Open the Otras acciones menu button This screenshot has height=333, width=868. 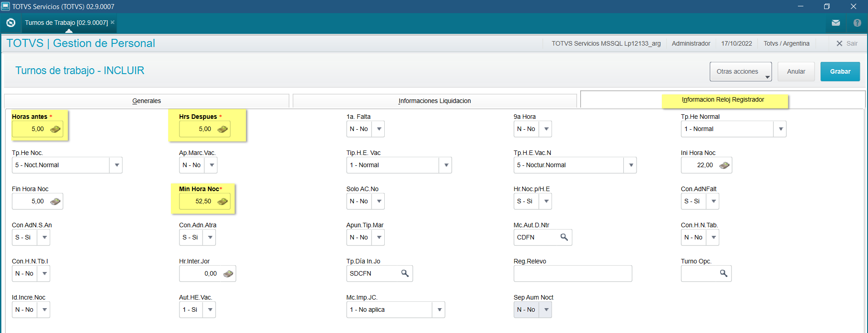pyautogui.click(x=741, y=71)
